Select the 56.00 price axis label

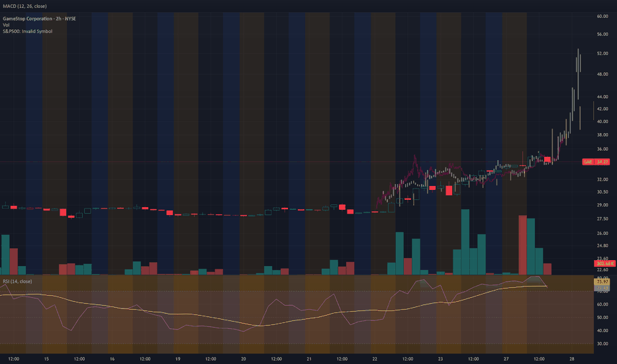click(x=602, y=34)
